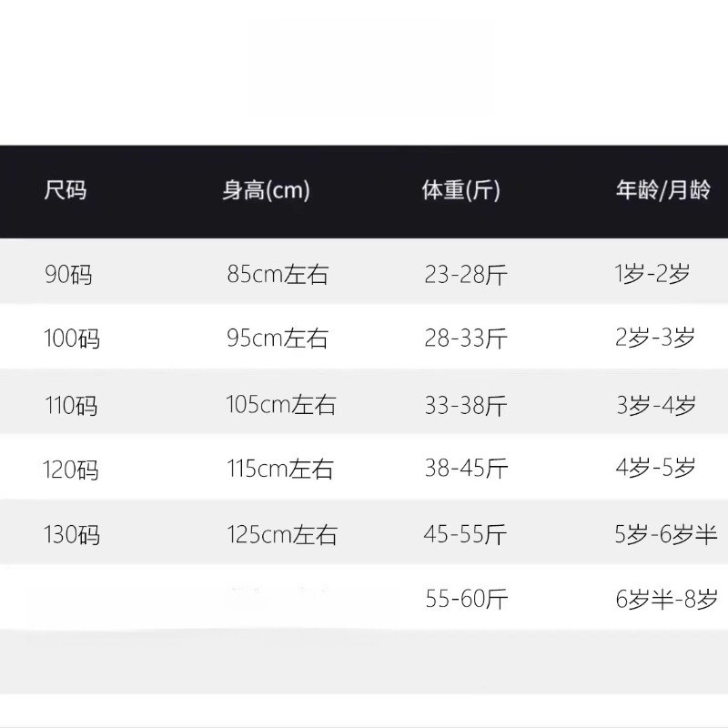Viewport: 728px width, 728px height.
Task: Click the 尺码 column header
Action: coord(66,191)
